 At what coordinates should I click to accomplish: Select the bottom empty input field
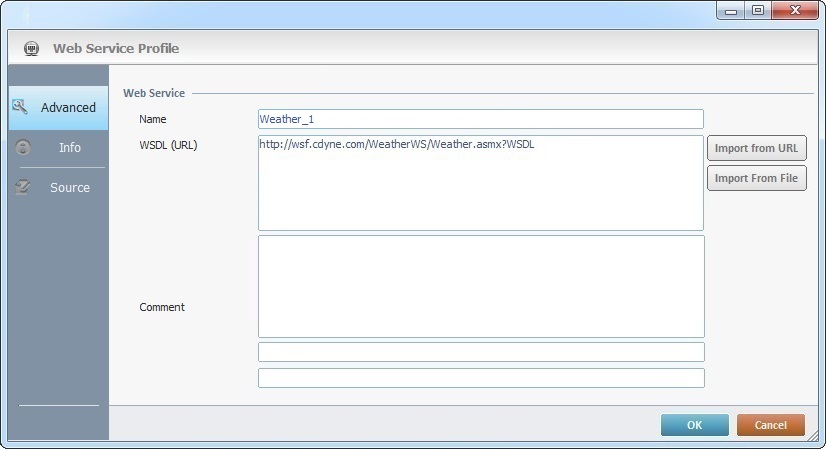point(480,378)
